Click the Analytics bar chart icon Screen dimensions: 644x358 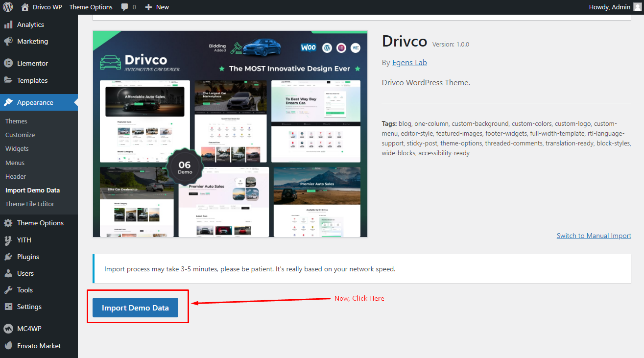pyautogui.click(x=8, y=24)
